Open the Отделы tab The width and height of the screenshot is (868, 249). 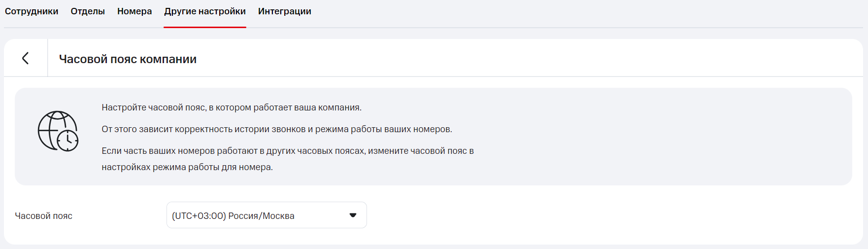(88, 11)
